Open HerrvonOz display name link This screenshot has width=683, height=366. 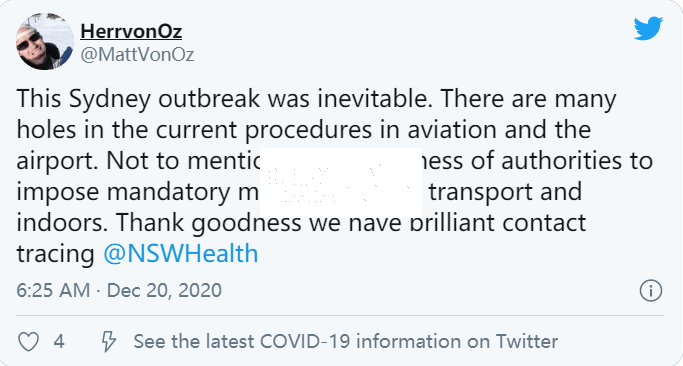131,31
